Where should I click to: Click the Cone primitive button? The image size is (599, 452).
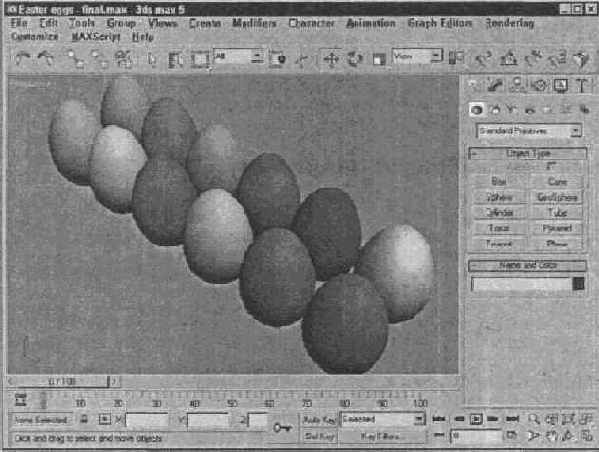coord(557,181)
